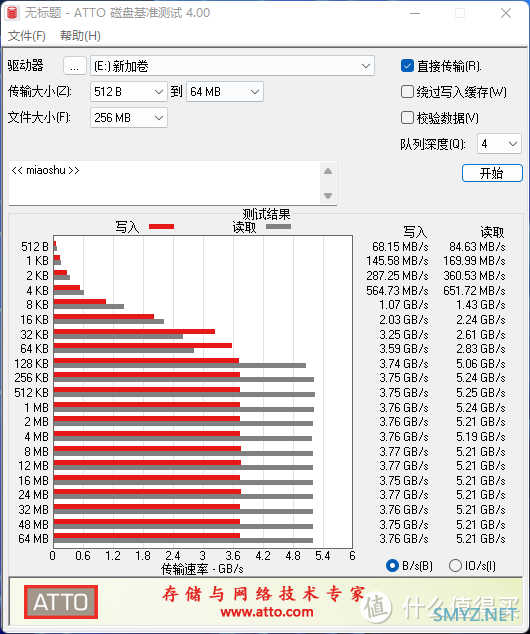Open the 512 B minimum transfer size dropdown
The image size is (530, 634).
tap(129, 92)
